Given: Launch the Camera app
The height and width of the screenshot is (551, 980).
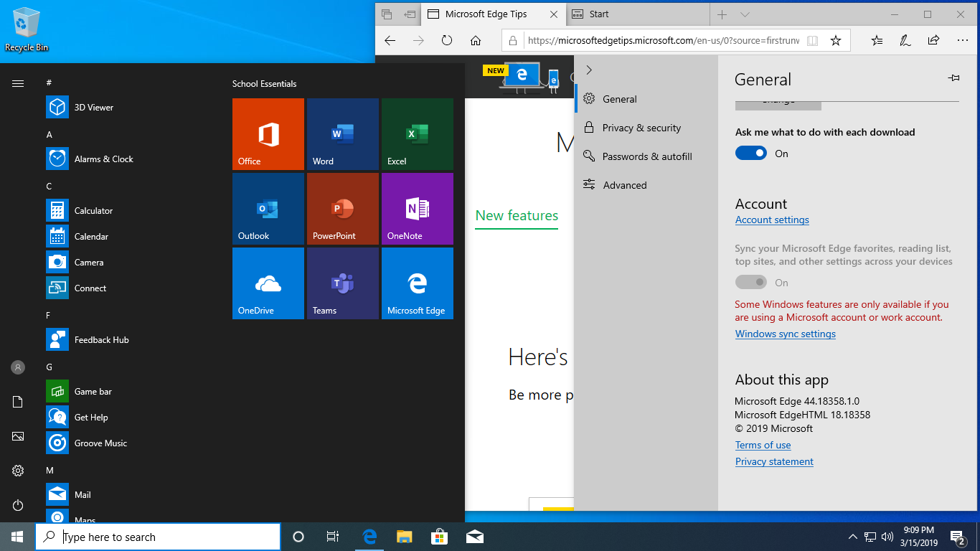Looking at the screenshot, I should pos(129,263).
